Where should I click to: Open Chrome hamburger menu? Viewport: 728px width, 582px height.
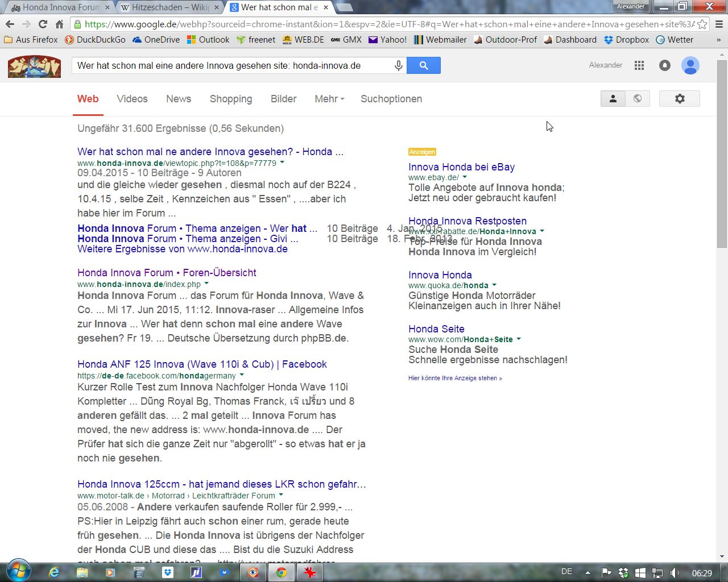[719, 24]
